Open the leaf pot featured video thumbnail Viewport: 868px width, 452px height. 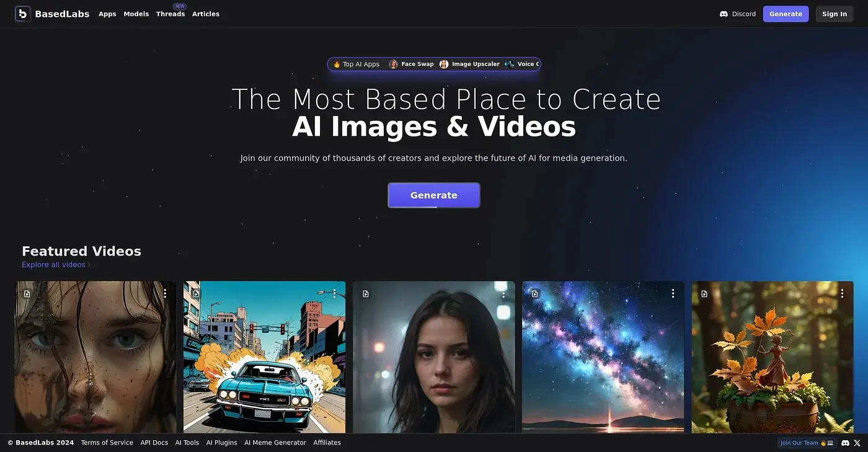(773, 357)
